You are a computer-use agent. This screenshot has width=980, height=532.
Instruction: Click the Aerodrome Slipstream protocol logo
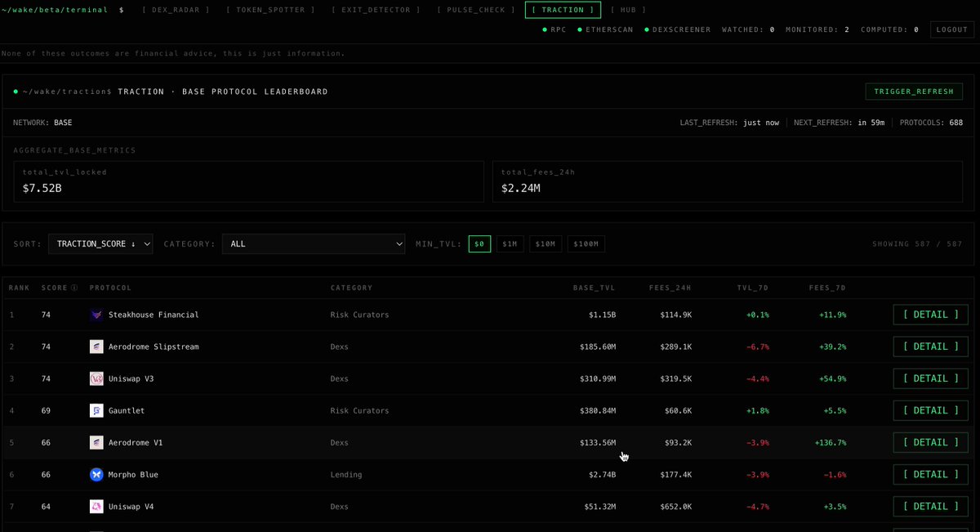click(x=96, y=346)
